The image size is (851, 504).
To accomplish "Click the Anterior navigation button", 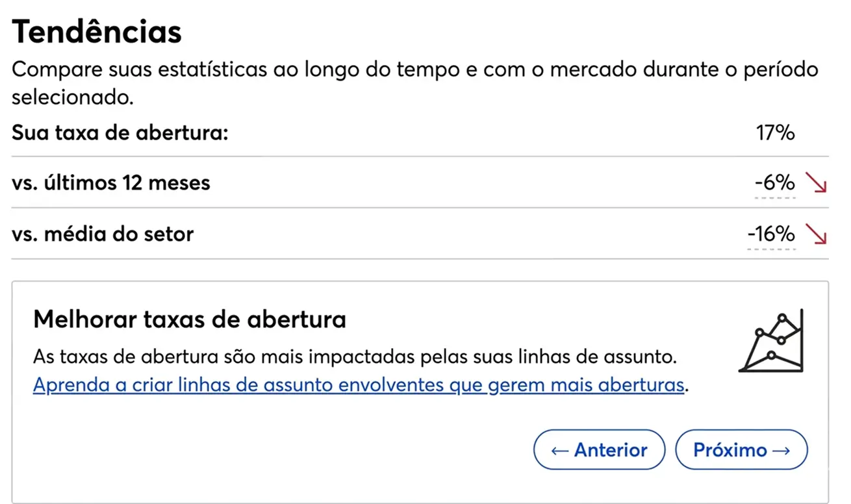I will 599,449.
